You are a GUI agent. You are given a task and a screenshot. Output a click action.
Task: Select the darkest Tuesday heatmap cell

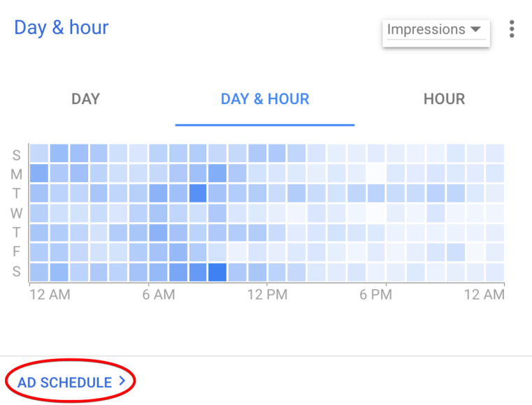[197, 193]
